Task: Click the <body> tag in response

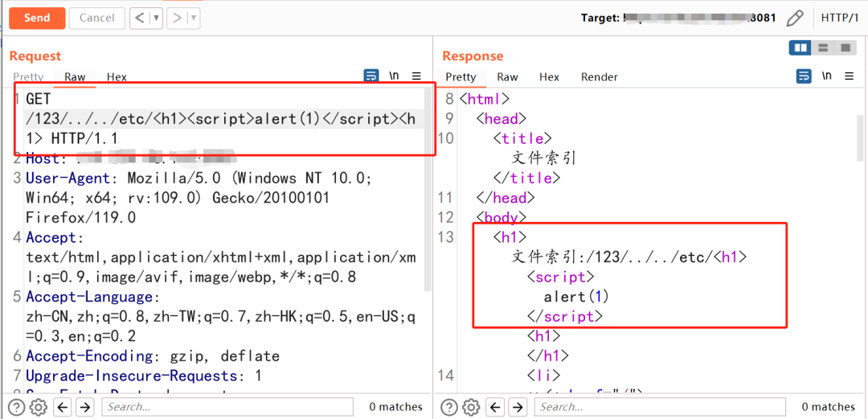Action: [x=502, y=217]
